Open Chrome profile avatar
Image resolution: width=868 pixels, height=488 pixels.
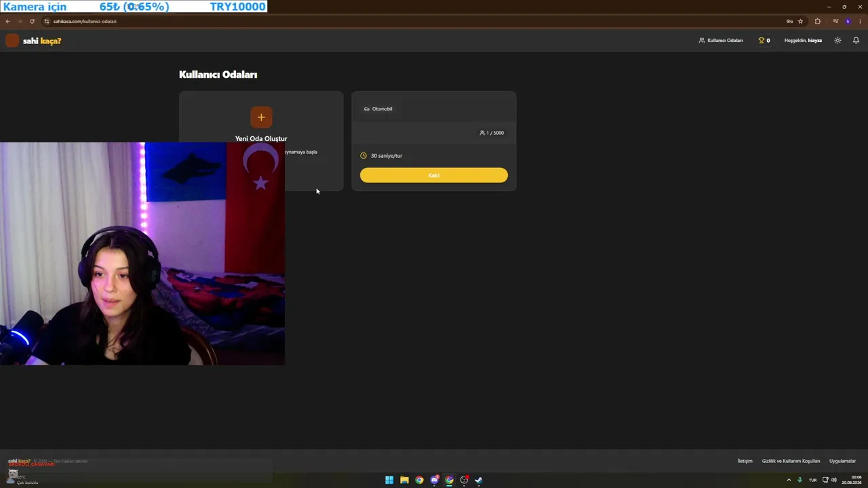(x=848, y=21)
